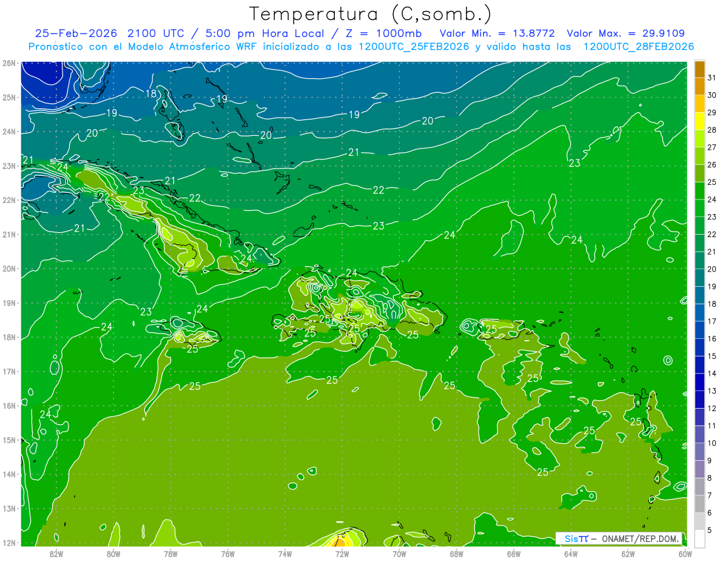Pick the gray colorbar segment between 6 and 7

coord(699,504)
